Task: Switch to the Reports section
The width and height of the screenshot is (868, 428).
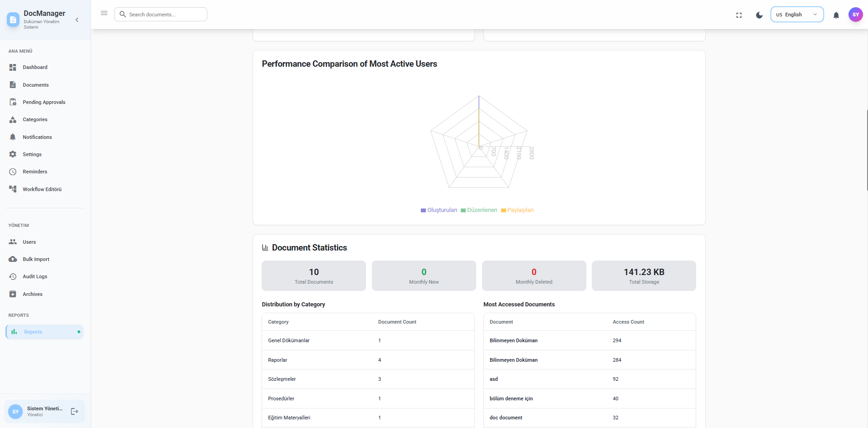Action: pyautogui.click(x=32, y=332)
